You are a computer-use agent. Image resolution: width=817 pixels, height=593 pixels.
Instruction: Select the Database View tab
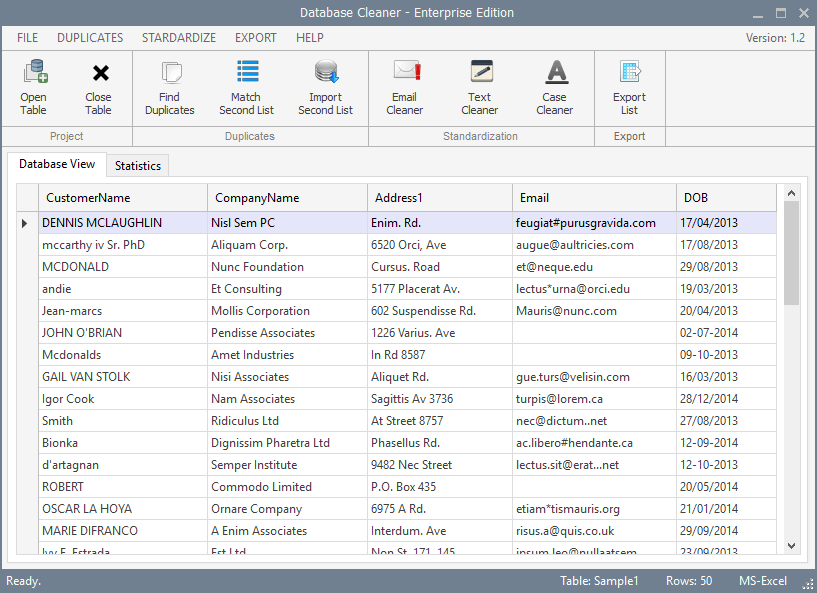click(57, 165)
